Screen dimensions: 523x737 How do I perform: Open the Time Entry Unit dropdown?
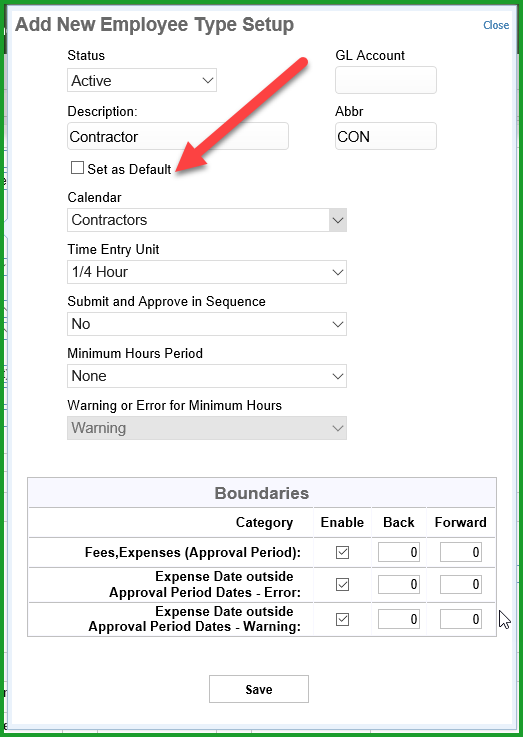[207, 272]
